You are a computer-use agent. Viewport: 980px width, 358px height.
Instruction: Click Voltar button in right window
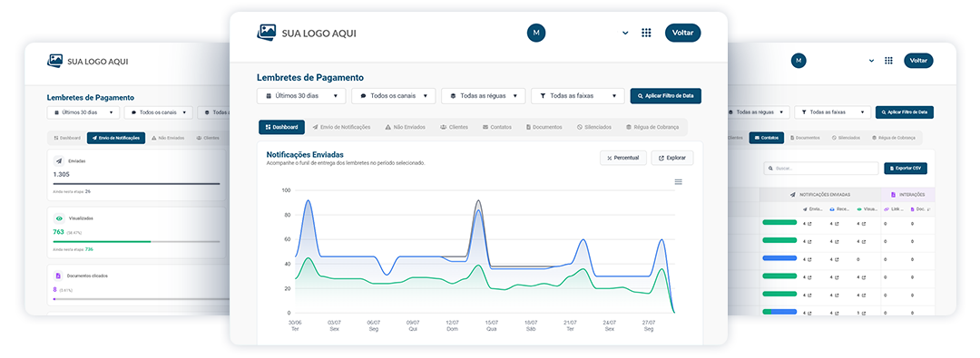coord(918,61)
